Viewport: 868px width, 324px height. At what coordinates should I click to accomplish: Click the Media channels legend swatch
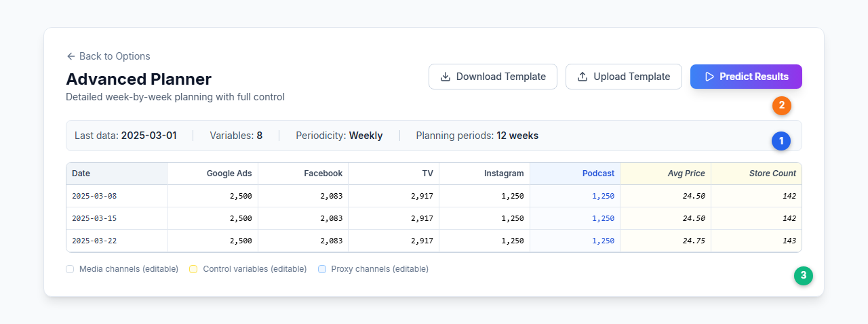[x=70, y=269]
